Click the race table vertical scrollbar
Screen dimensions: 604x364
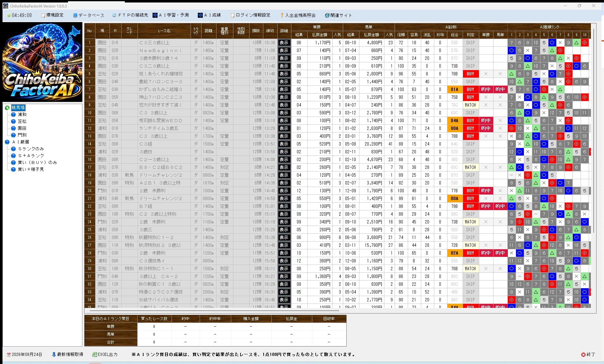tap(594, 131)
